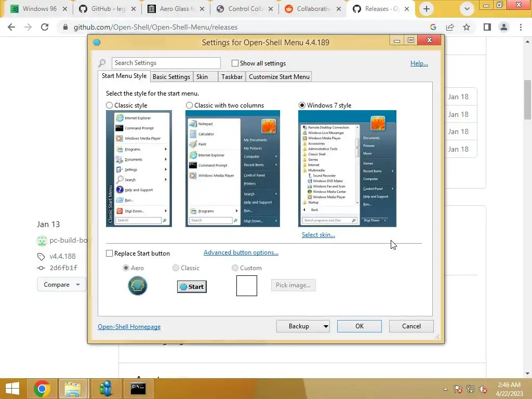Open the Customize Start Menu tab
The height and width of the screenshot is (399, 532).
[279, 77]
